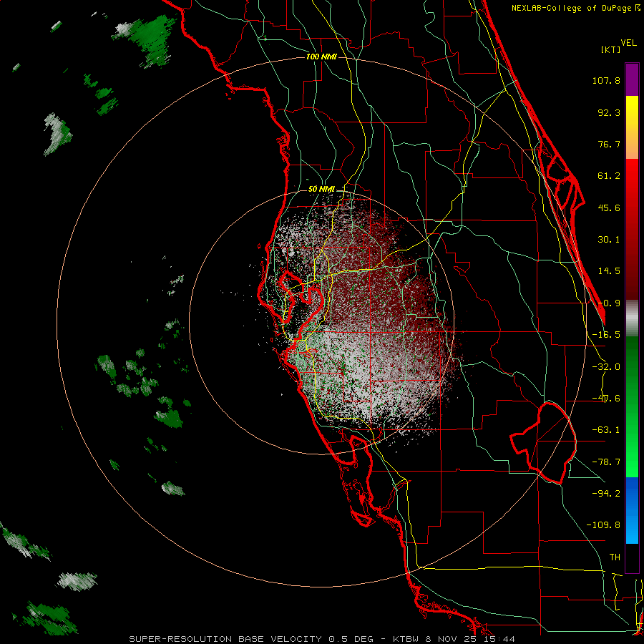
Task: Click the 14.5 scale value
Action: point(609,271)
